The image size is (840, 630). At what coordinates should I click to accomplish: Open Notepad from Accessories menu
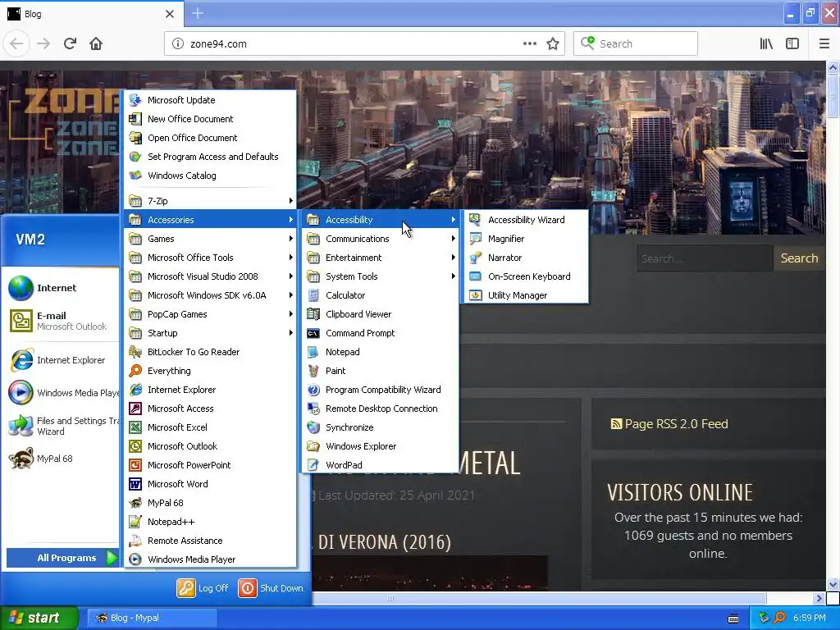tap(380, 352)
